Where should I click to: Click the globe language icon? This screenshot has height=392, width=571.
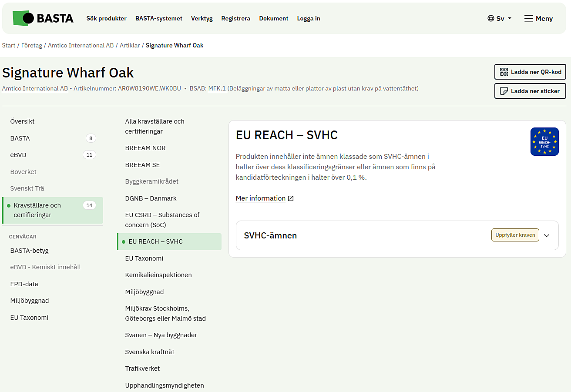[491, 18]
